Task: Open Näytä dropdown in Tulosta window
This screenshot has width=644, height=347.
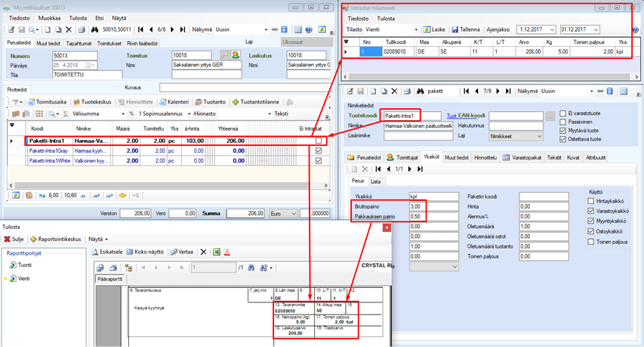Action: [98, 239]
